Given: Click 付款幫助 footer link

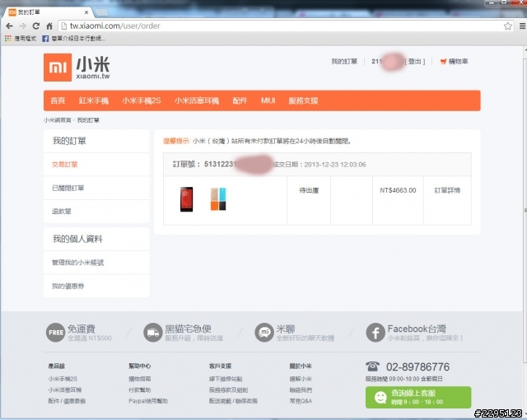Looking at the screenshot, I should pos(140,390).
